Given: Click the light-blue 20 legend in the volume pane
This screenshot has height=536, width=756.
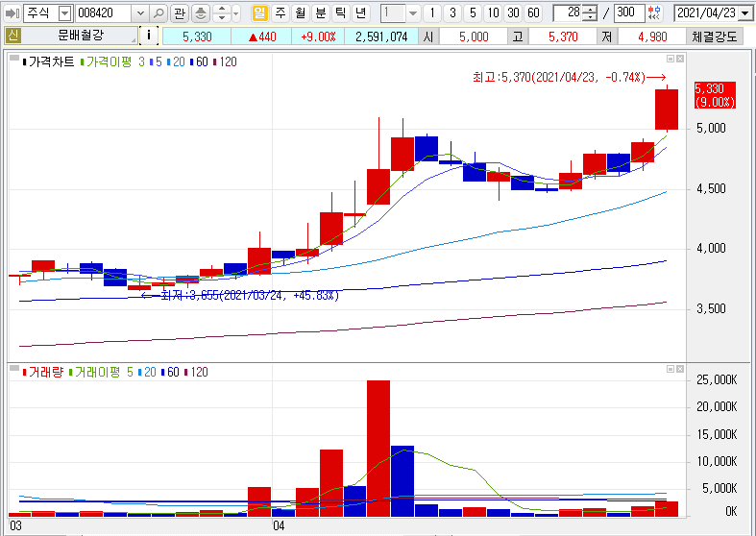Looking at the screenshot, I should click(147, 372).
